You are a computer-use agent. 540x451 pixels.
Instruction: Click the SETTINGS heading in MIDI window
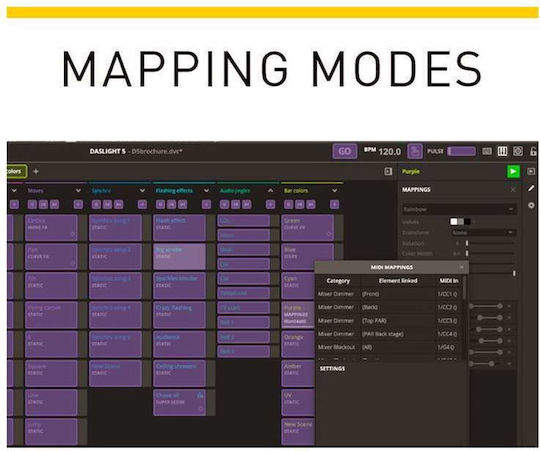(332, 368)
